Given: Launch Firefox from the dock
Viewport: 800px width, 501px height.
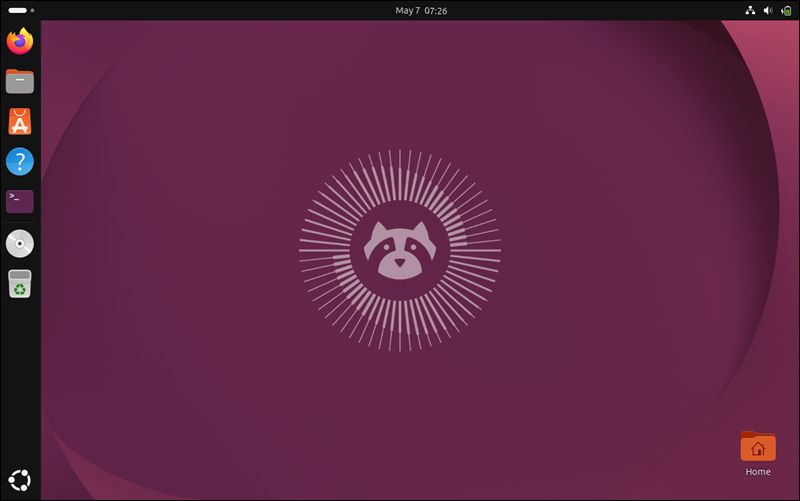Looking at the screenshot, I should (x=20, y=41).
